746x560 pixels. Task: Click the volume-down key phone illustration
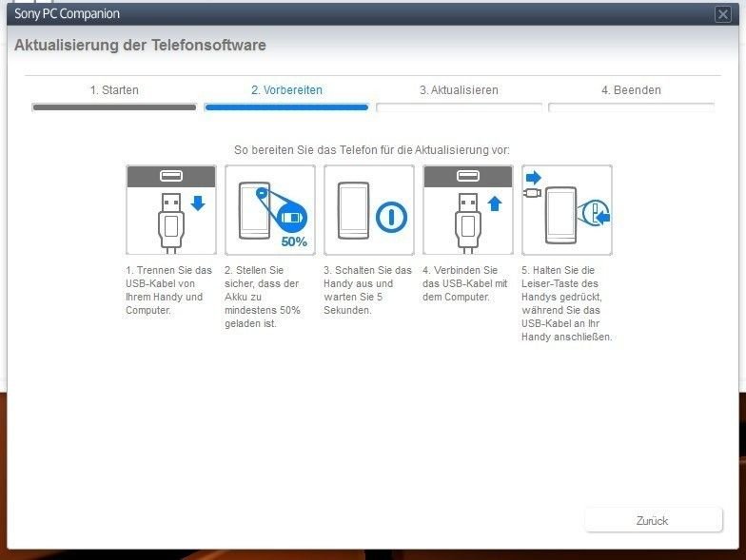567,209
